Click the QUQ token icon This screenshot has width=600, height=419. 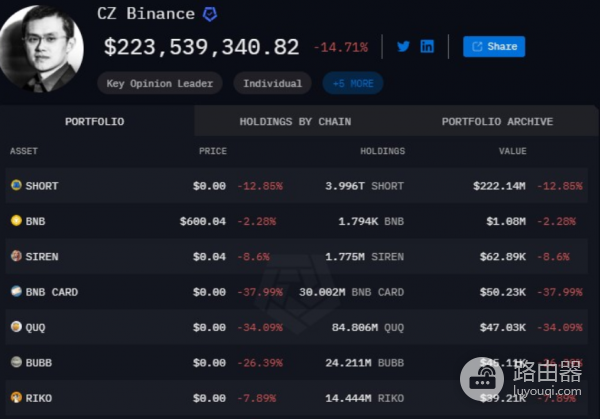click(x=16, y=327)
